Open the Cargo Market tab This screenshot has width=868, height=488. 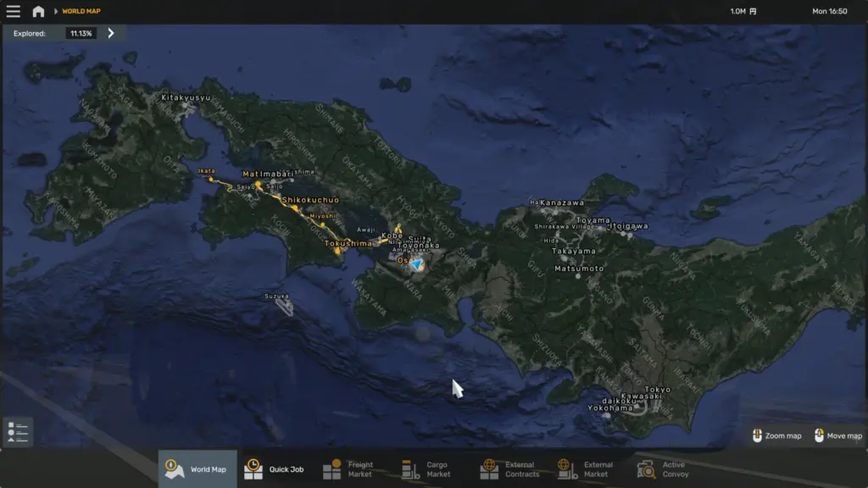[x=433, y=469]
